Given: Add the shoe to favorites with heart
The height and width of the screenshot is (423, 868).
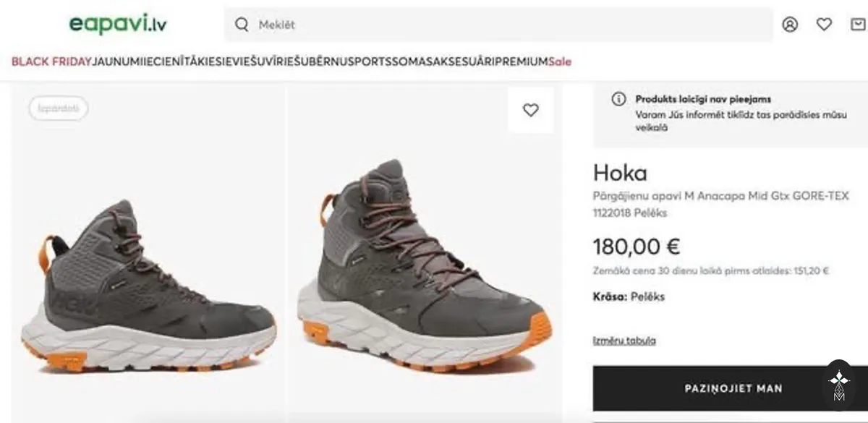Looking at the screenshot, I should click(x=531, y=110).
